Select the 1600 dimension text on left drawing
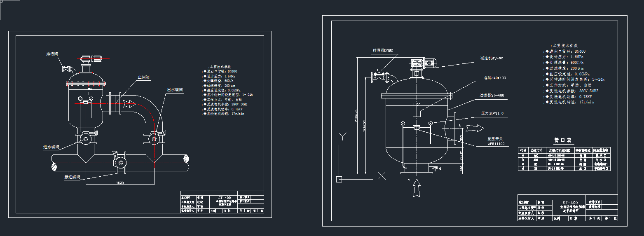 coord(120,182)
